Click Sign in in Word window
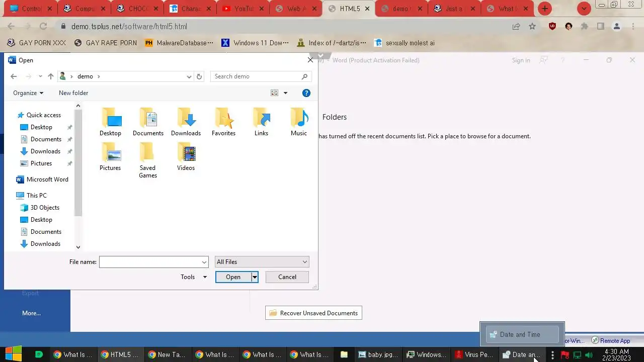This screenshot has width=644, height=362. pos(521,60)
